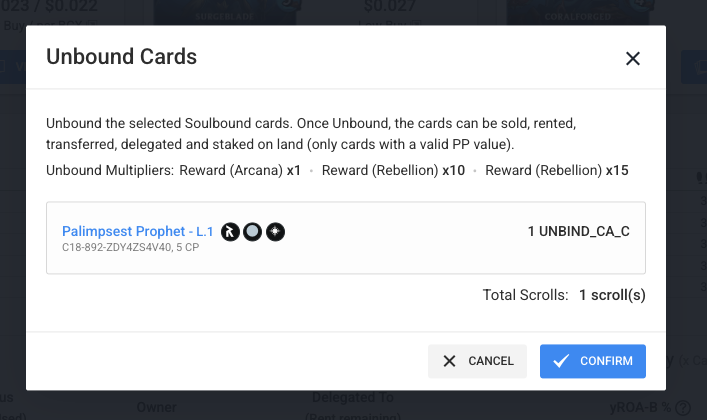Click the Delegated To column header behind dialog
The image size is (707, 420).
tap(353, 398)
